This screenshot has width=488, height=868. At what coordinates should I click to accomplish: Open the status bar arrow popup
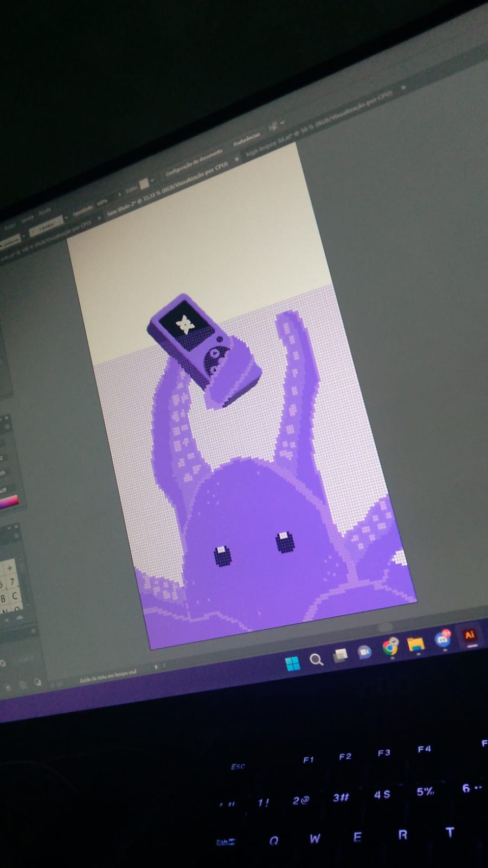(156, 666)
